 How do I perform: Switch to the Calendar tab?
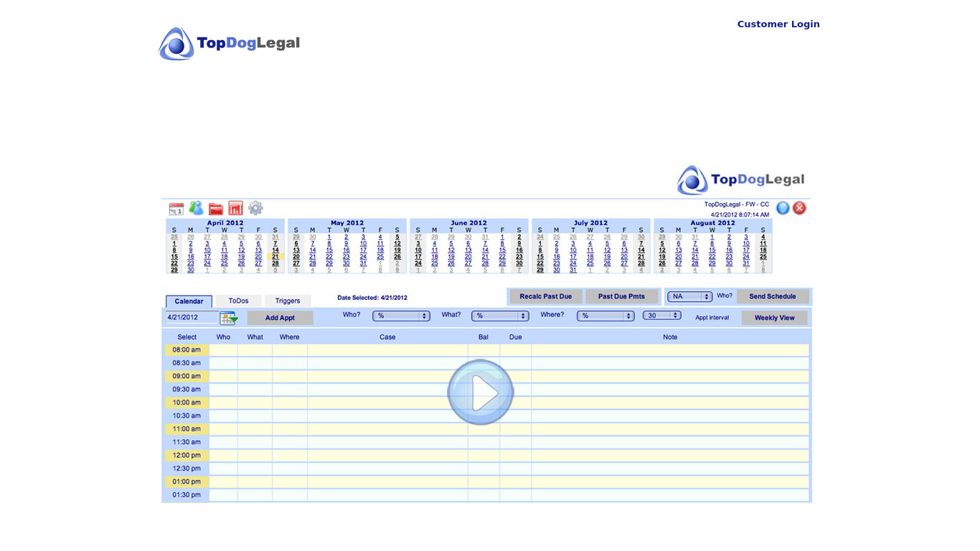[189, 301]
